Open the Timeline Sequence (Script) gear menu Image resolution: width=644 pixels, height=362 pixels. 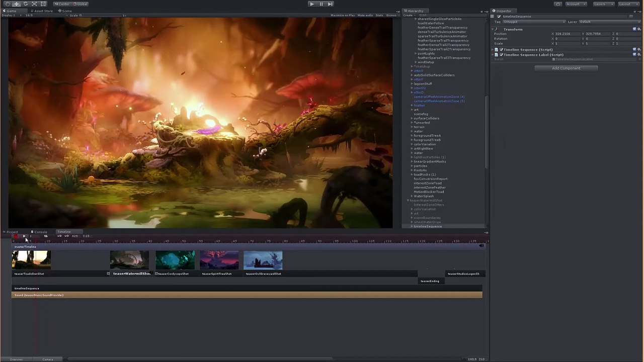pos(639,49)
